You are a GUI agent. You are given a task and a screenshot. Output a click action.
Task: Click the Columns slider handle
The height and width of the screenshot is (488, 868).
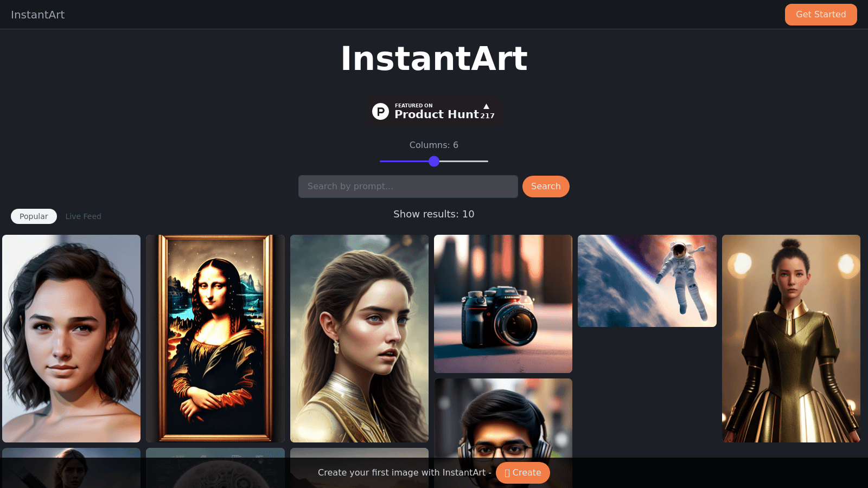[x=434, y=161]
